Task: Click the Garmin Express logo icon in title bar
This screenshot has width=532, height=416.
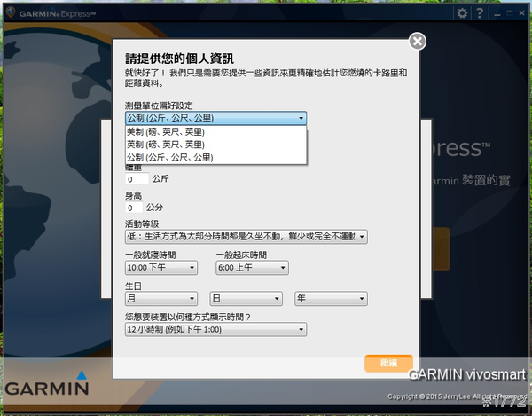Action: click(11, 12)
